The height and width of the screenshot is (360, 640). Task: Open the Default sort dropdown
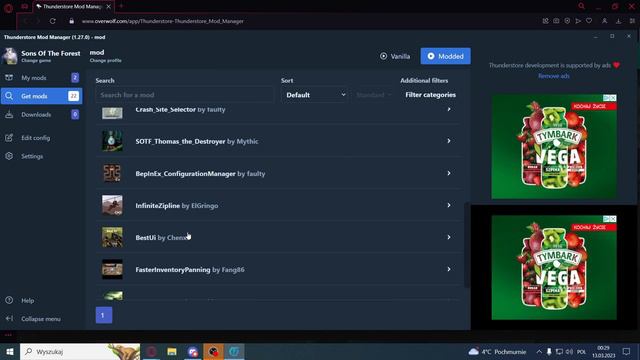[315, 95]
